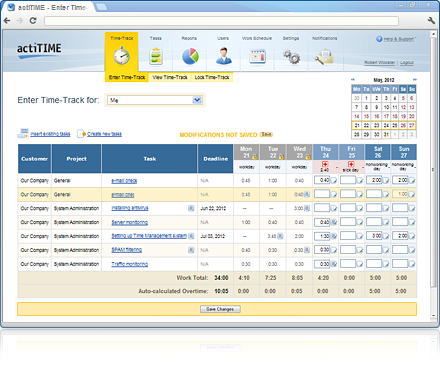The height and width of the screenshot is (367, 440).
Task: Click Create new tasks link
Action: point(104,134)
